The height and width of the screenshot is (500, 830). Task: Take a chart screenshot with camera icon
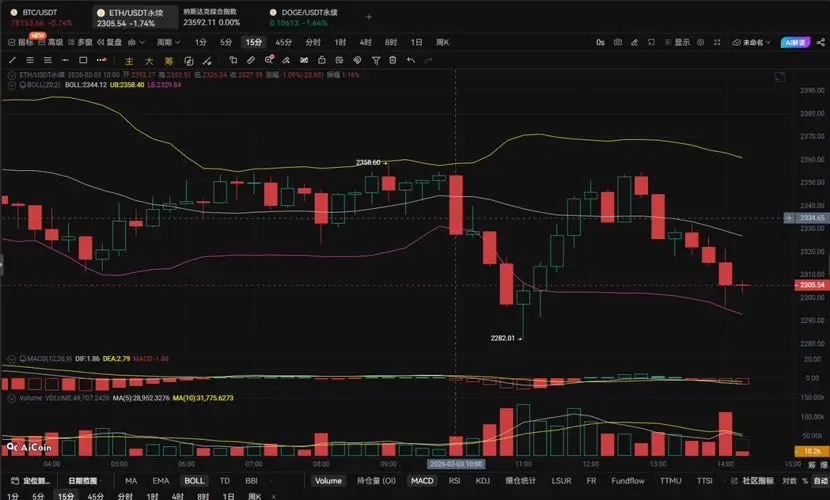coord(617,42)
